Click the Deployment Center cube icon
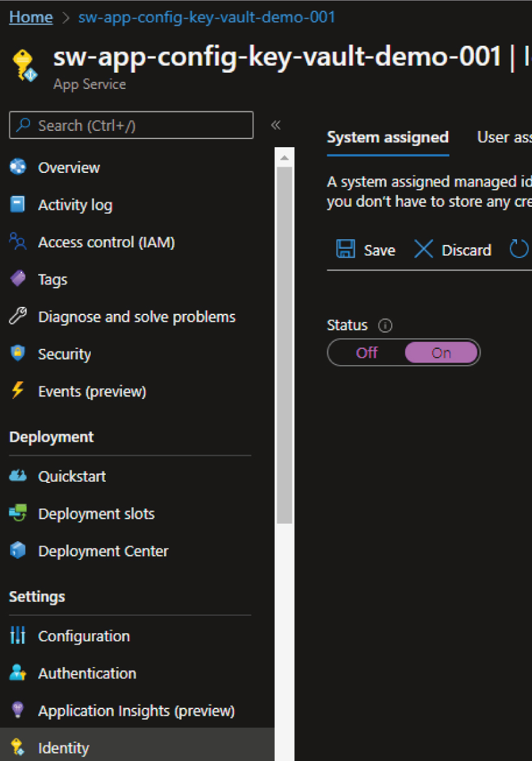The height and width of the screenshot is (761, 532). click(18, 551)
